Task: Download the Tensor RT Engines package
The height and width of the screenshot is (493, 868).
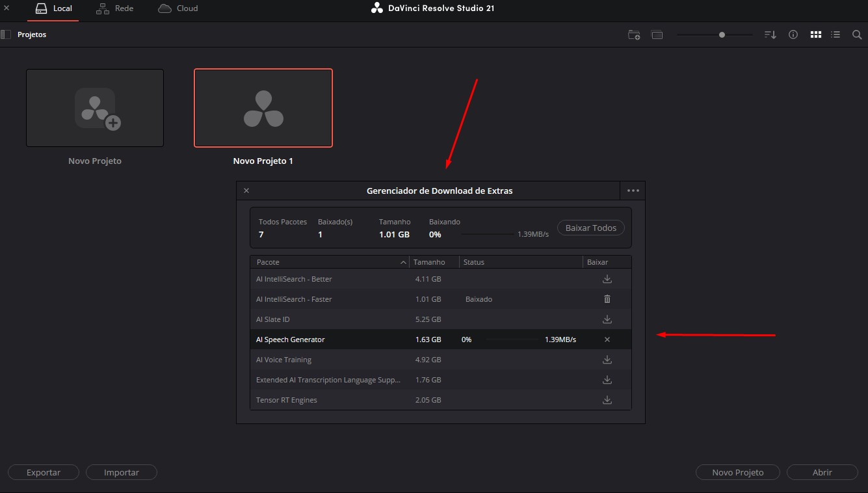Action: 607,400
